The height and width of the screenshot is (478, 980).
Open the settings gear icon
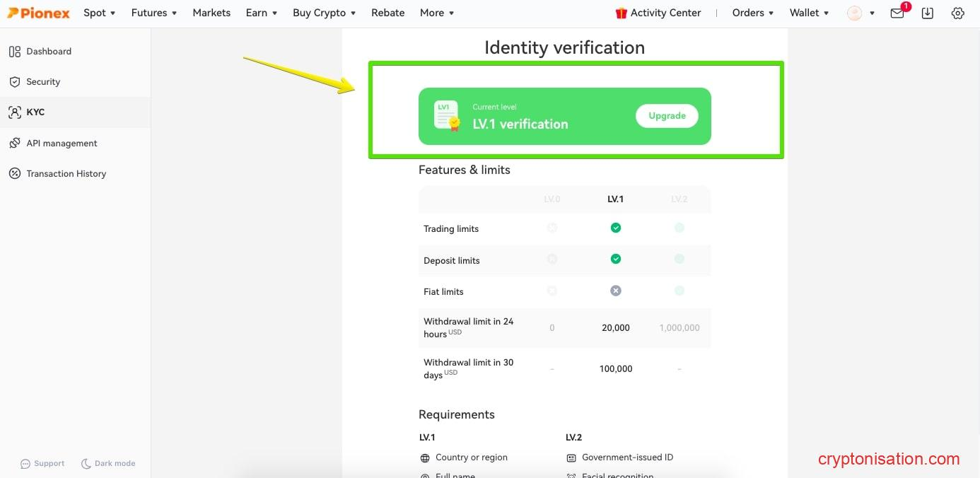click(958, 13)
